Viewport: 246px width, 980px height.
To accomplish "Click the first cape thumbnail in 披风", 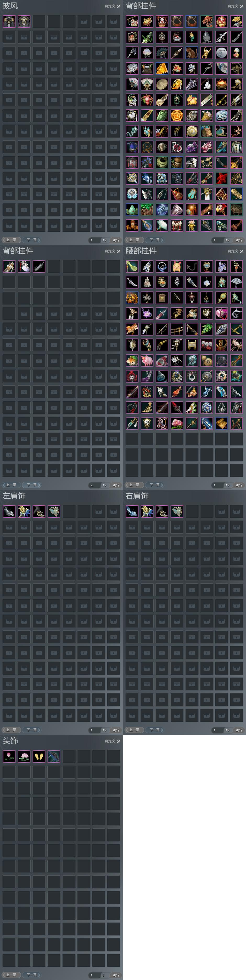I will (9, 21).
